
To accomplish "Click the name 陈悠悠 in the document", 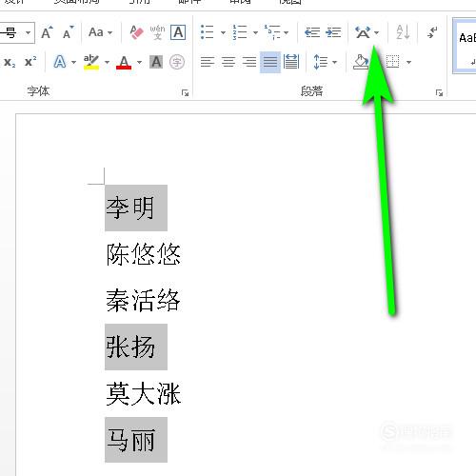I will click(x=144, y=254).
